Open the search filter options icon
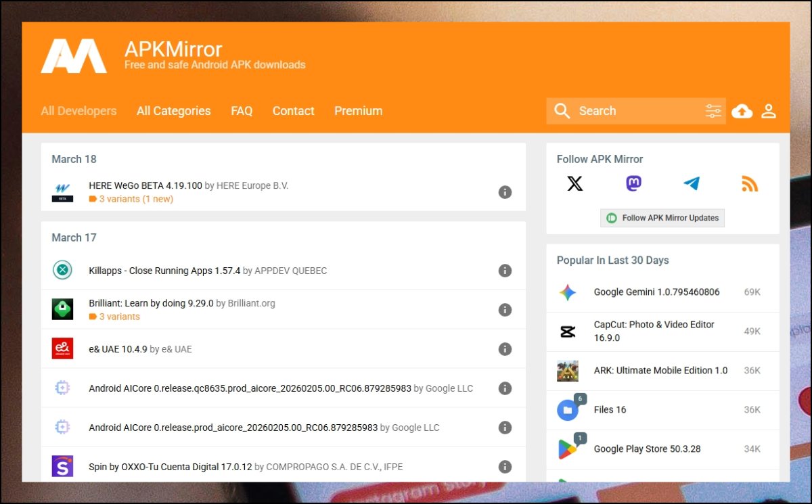812x504 pixels. (713, 111)
